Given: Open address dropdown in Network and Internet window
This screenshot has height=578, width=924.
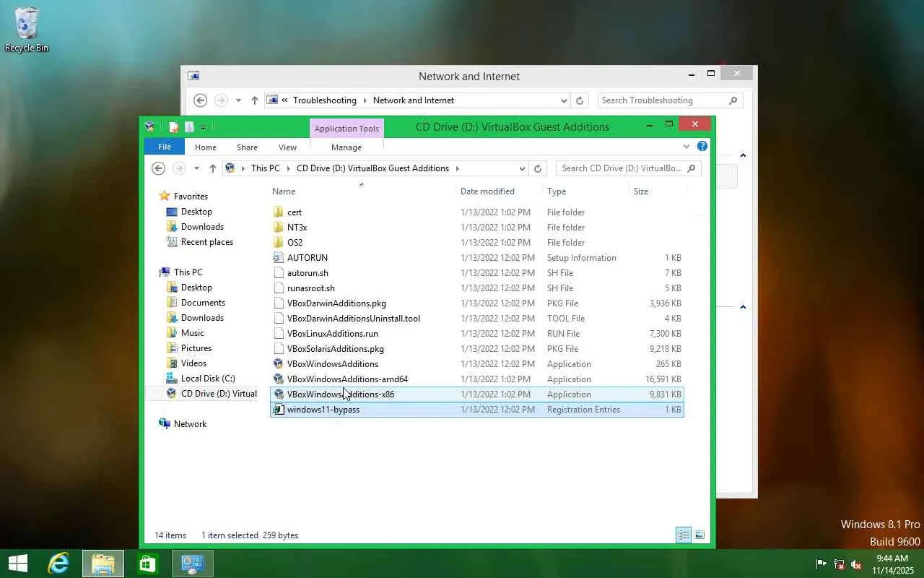Looking at the screenshot, I should (564, 100).
